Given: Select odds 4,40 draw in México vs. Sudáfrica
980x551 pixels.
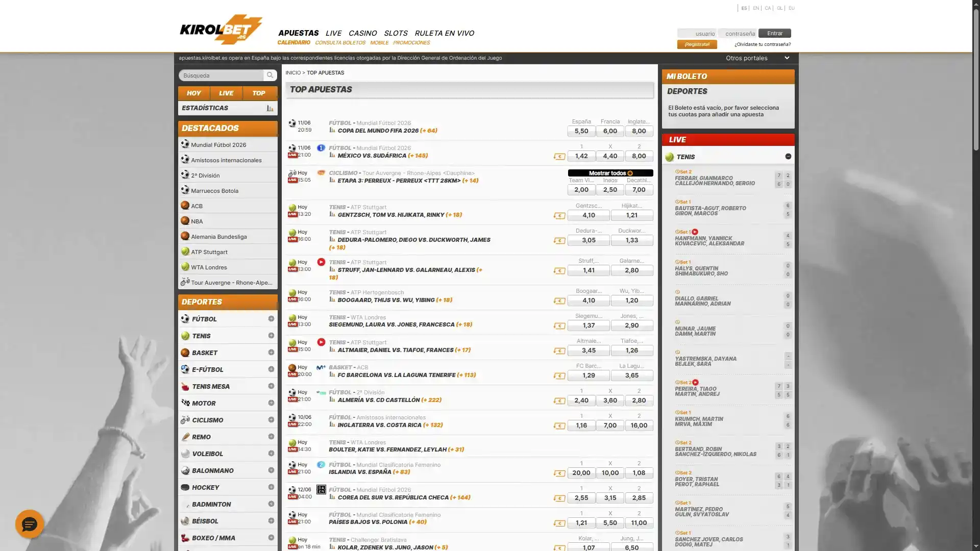Looking at the screenshot, I should (610, 156).
